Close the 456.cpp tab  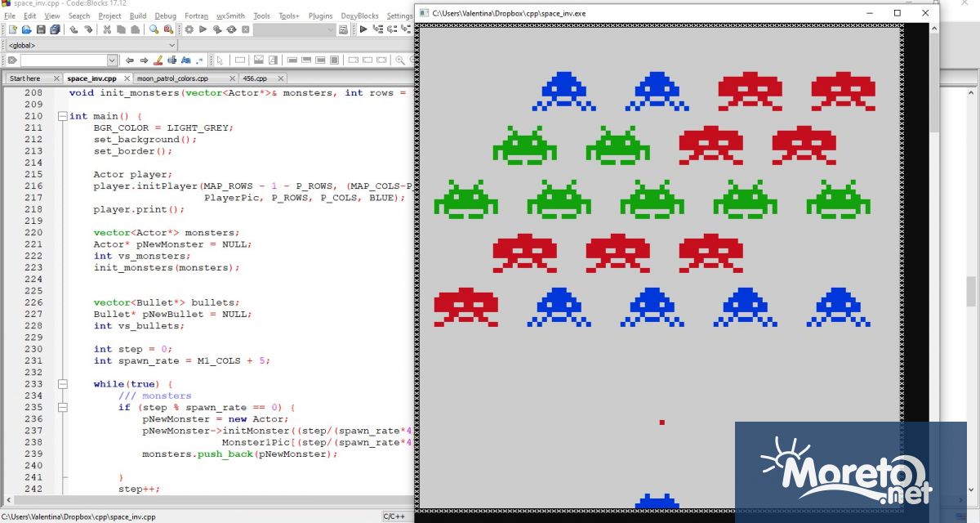coord(281,78)
